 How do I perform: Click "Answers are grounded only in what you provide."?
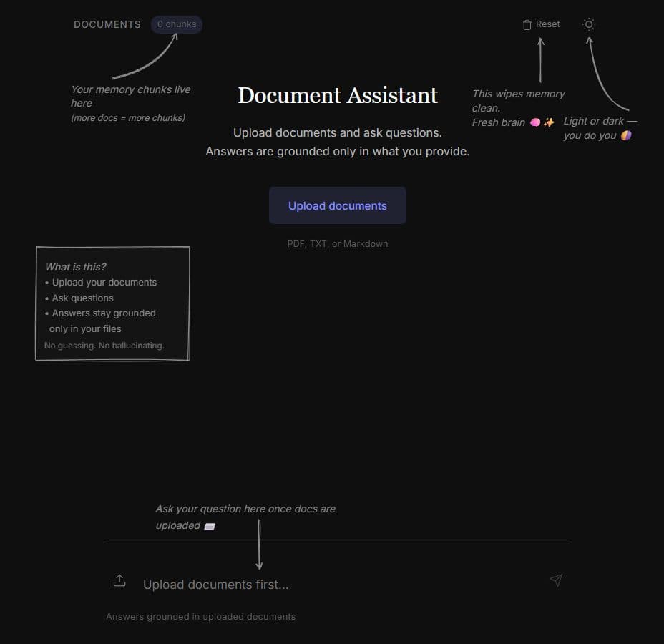tap(338, 151)
